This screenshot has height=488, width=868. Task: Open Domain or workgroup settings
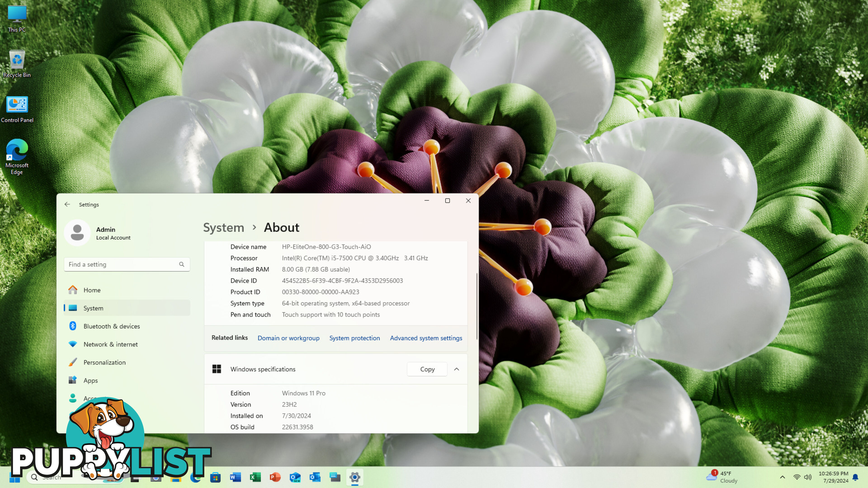[x=288, y=338]
